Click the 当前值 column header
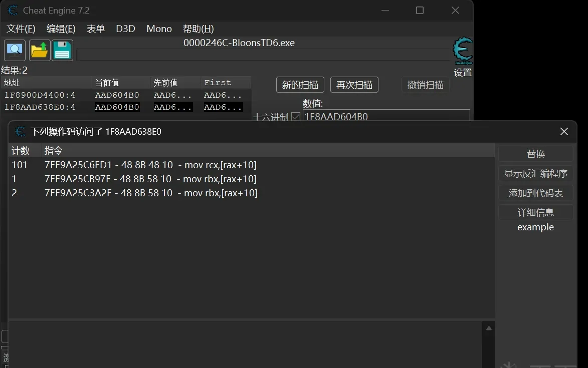This screenshot has width=588, height=368. click(x=121, y=82)
